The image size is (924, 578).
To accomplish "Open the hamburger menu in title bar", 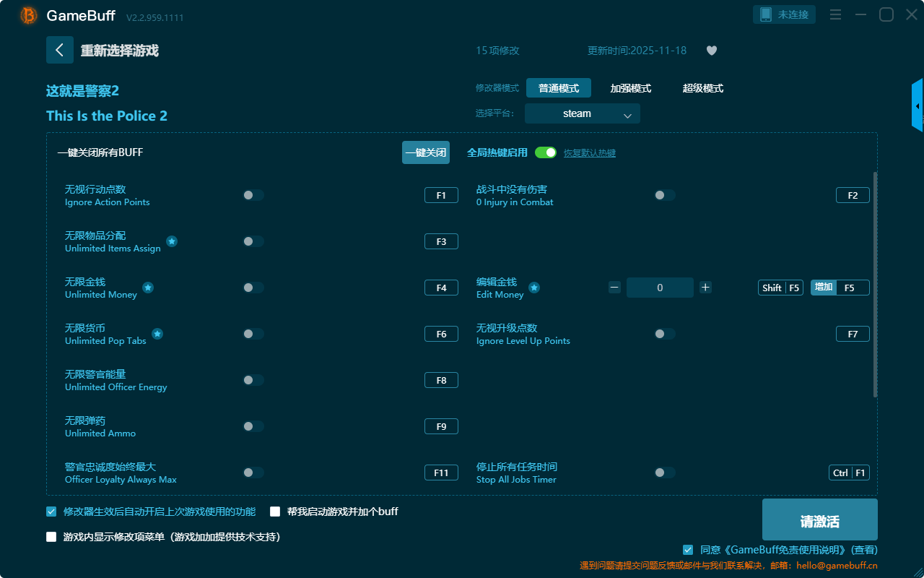I will 835,14.
